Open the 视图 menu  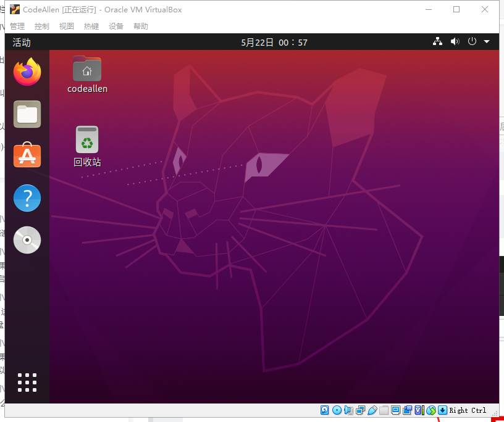click(x=67, y=26)
